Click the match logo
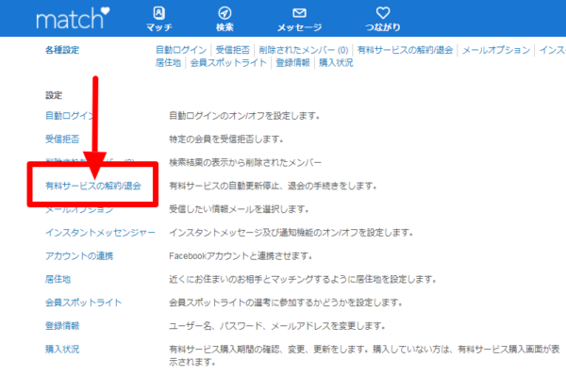Image resolution: width=566 pixels, height=392 pixels. [73, 18]
